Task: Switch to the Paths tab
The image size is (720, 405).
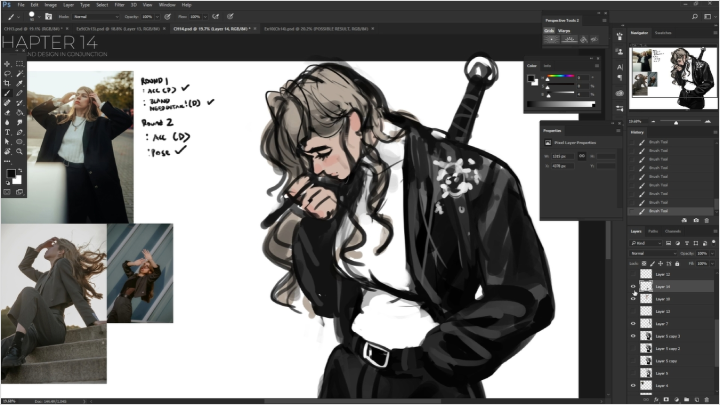Action: [653, 231]
